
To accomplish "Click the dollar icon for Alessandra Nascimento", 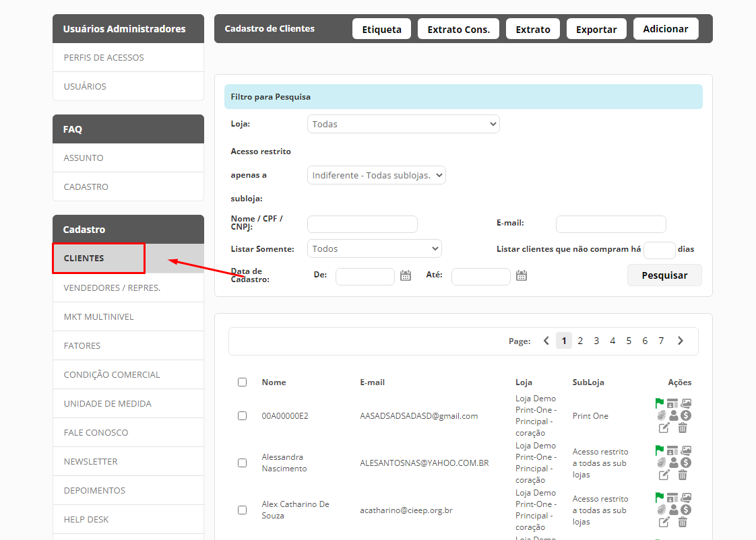I will point(686,463).
